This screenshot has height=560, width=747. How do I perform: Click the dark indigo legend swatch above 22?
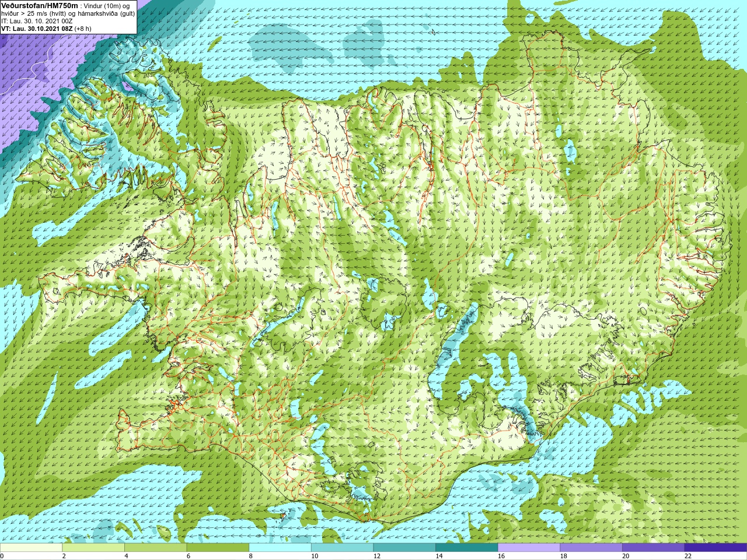[715, 548]
